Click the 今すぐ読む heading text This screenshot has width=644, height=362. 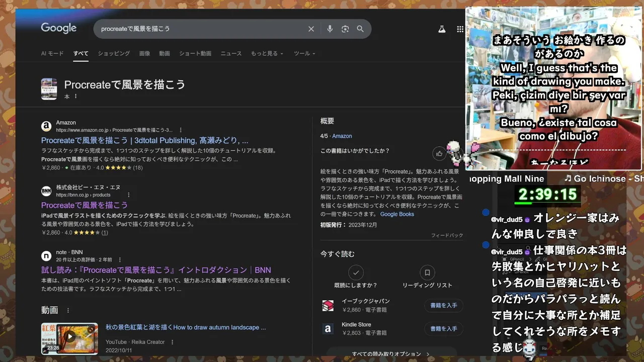click(x=338, y=254)
